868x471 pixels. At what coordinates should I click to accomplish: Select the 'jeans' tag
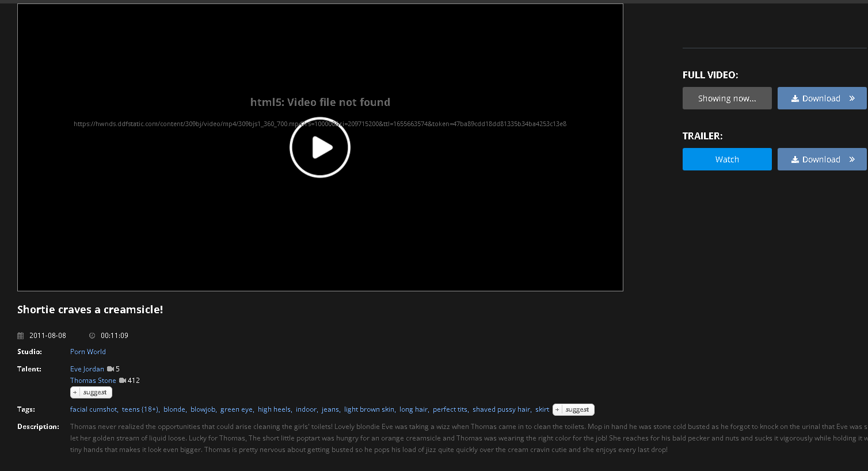pyautogui.click(x=330, y=409)
